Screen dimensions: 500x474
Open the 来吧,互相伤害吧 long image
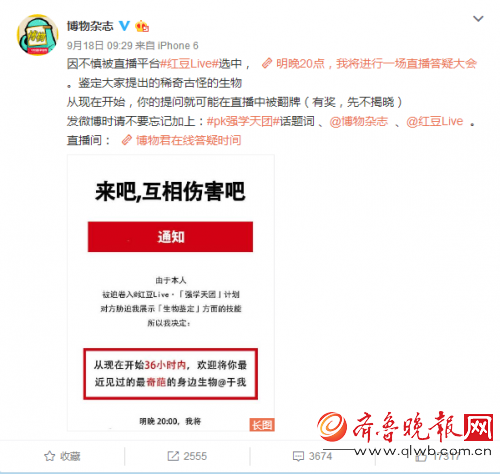(x=171, y=293)
